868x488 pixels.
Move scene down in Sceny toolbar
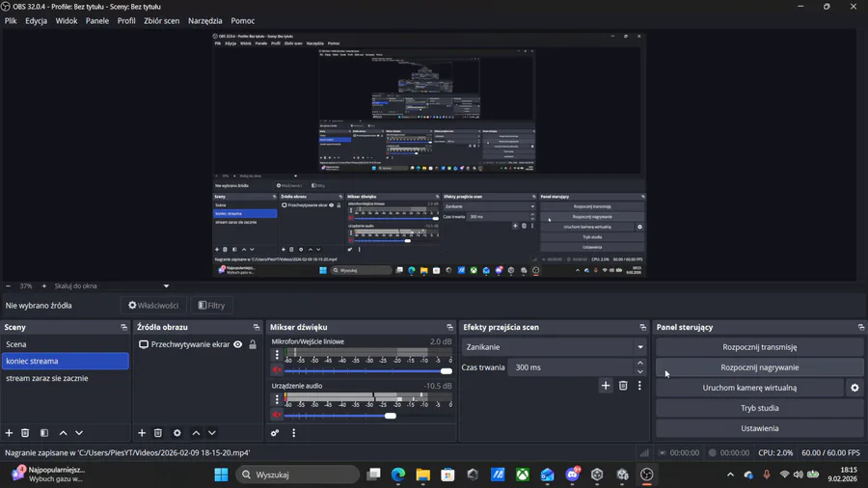click(79, 433)
